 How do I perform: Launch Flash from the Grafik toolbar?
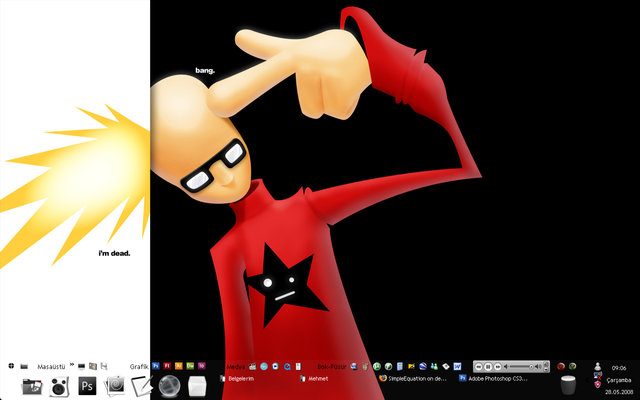pyautogui.click(x=167, y=366)
